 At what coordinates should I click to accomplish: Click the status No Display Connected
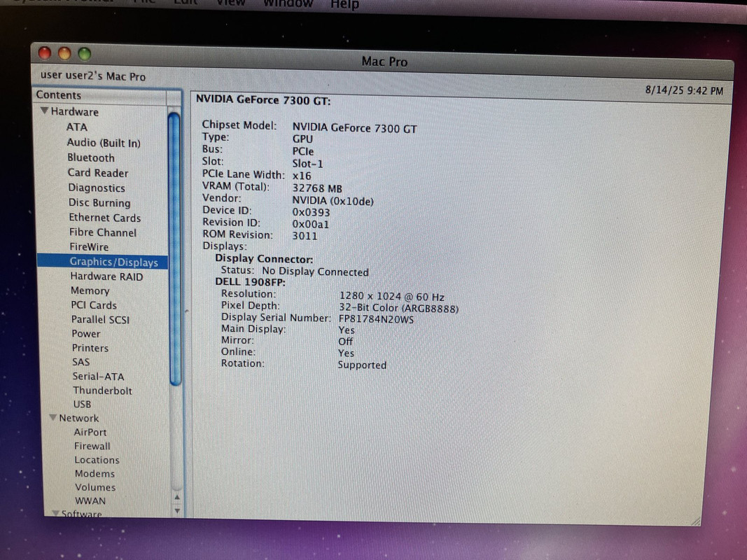tap(315, 272)
